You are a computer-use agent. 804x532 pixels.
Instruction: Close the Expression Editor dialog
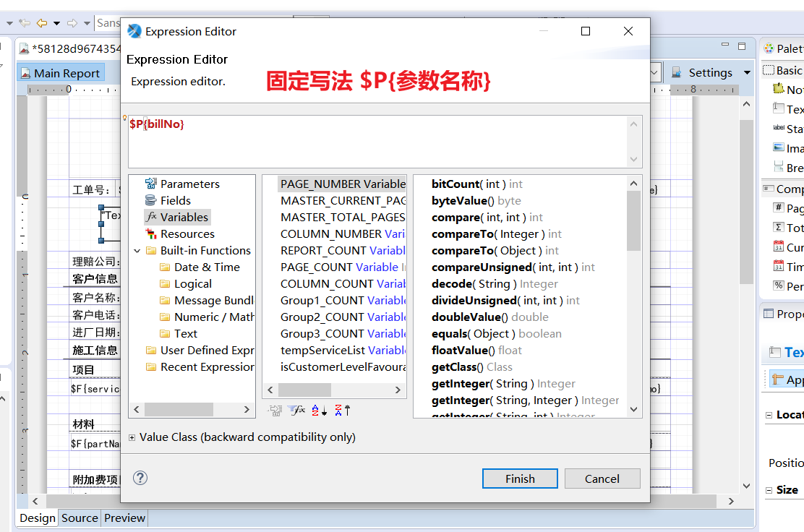coord(628,31)
